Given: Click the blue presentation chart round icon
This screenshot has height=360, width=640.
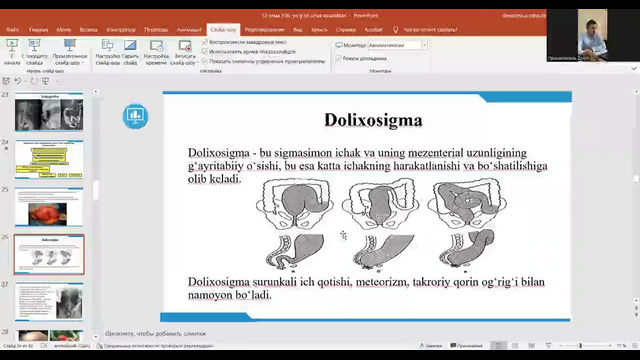Looking at the screenshot, I should (x=136, y=116).
